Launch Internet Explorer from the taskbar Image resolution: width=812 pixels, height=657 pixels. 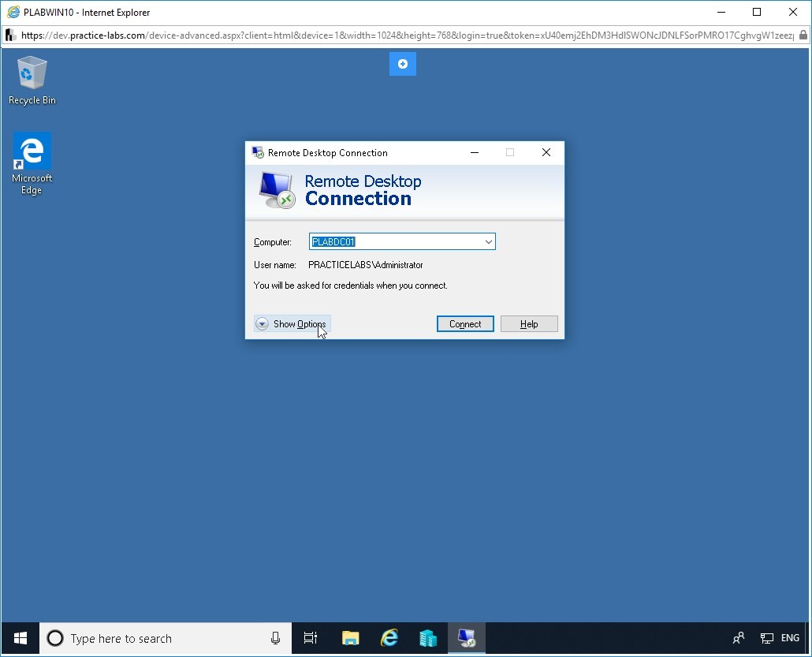coord(389,638)
